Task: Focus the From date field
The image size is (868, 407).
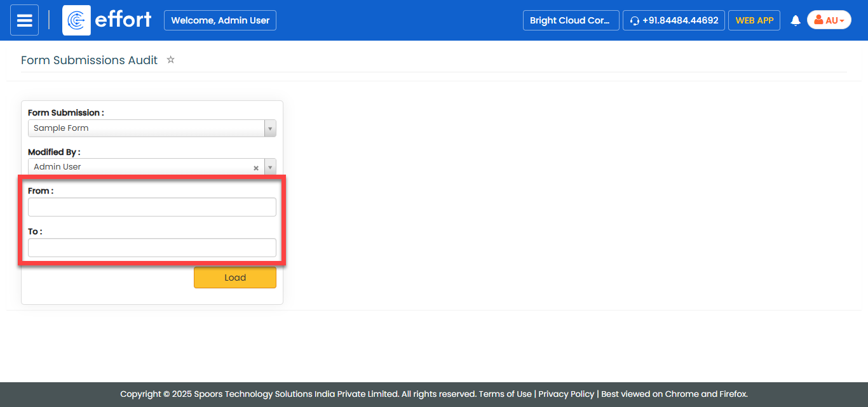Action: point(152,207)
